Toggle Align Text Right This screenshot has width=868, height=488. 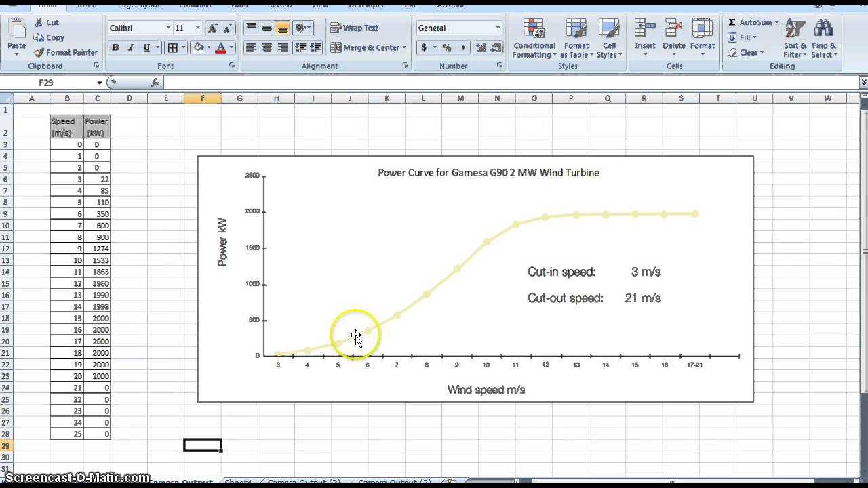282,47
